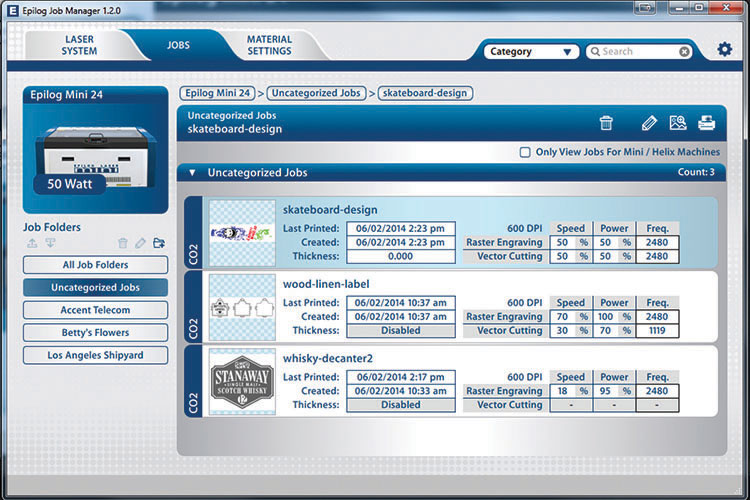Open Accent Telecom folder
The image size is (750, 500).
(x=95, y=310)
